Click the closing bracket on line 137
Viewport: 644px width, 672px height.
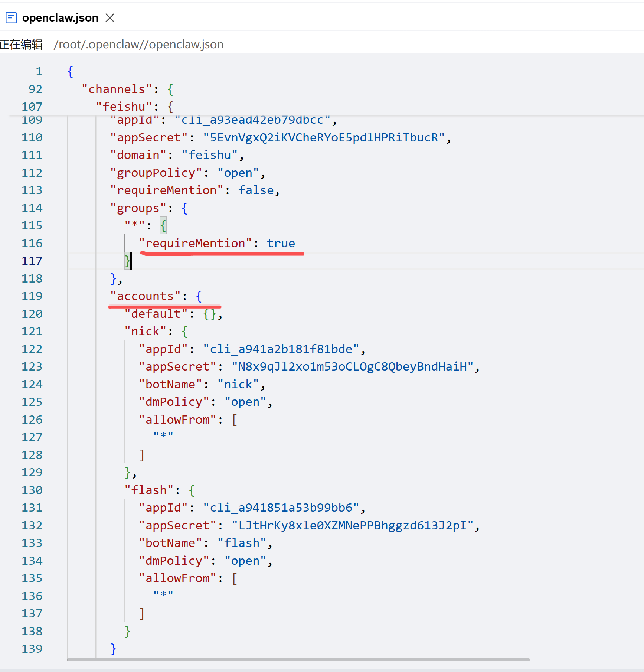pos(142,614)
